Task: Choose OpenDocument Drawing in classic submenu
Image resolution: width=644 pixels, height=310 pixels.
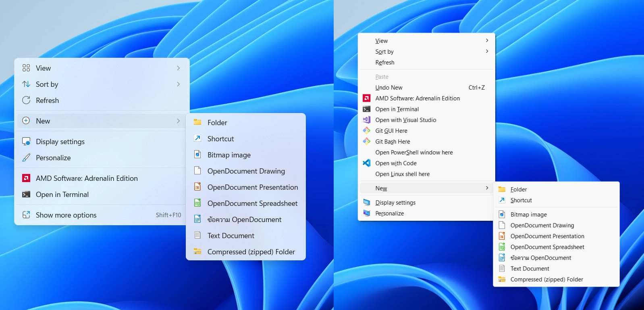Action: (556, 225)
